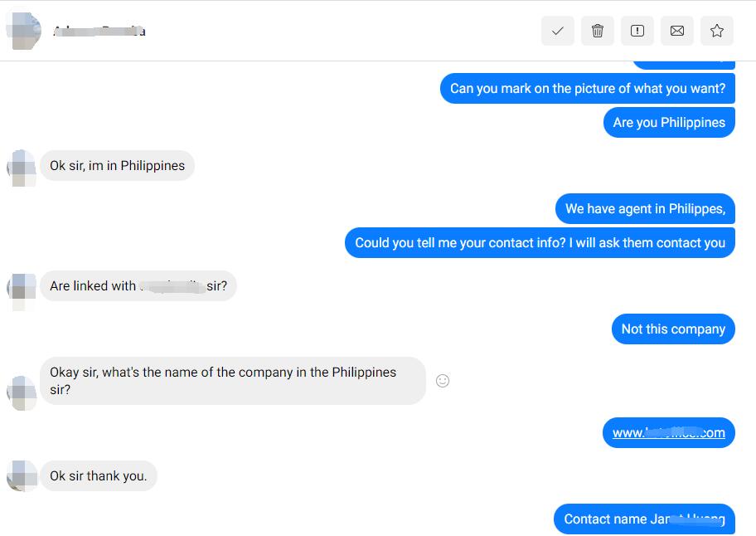This screenshot has height=536, width=756.
Task: Click avatar beside 'Ok sir thank you.' message
Action: 22,476
